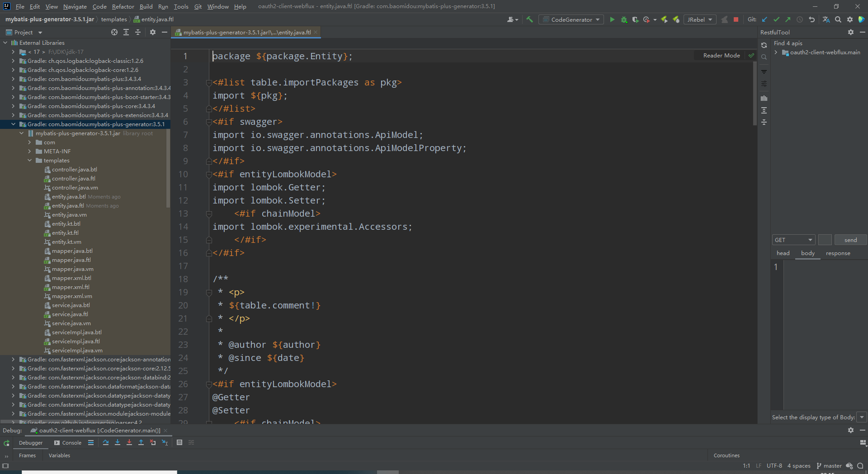Click UTF-8 encoding in status bar
This screenshot has height=474, width=868.
(x=774, y=465)
